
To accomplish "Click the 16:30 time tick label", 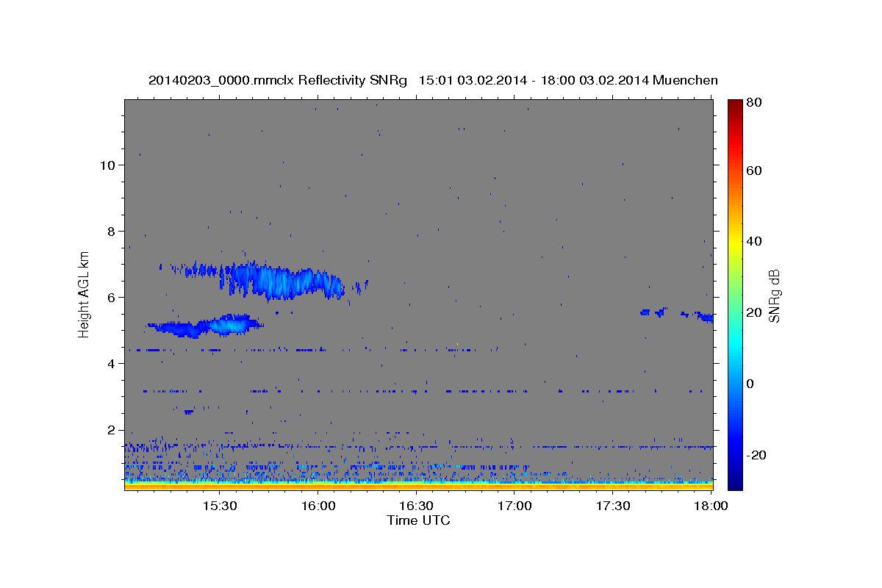I will (416, 506).
